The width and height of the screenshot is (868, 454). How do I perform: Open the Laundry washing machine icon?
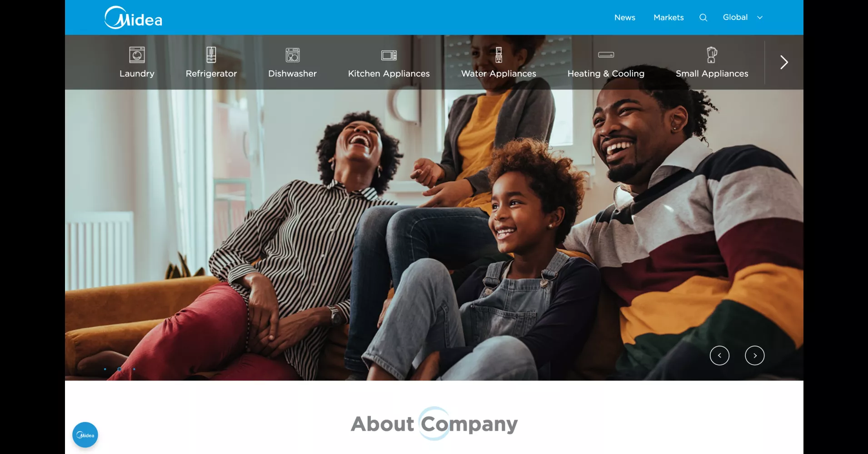(137, 55)
